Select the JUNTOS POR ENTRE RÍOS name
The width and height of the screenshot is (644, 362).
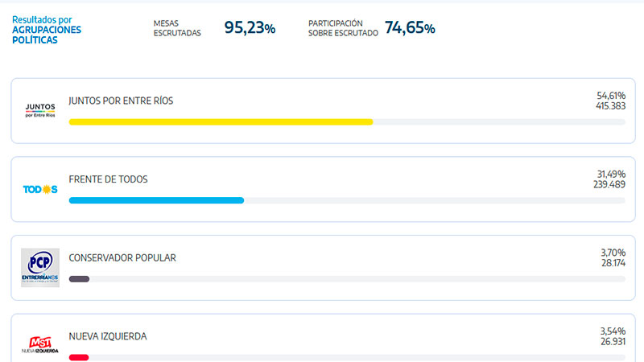pos(121,101)
